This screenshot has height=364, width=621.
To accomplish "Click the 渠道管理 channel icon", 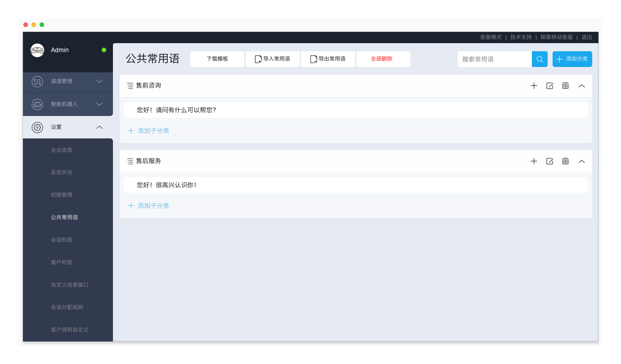I will (x=37, y=82).
